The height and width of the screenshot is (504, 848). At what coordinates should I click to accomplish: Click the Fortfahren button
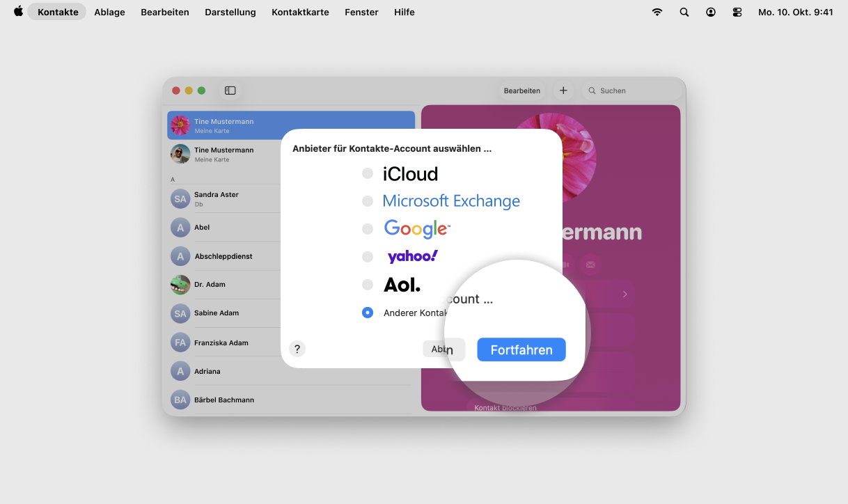pos(521,350)
